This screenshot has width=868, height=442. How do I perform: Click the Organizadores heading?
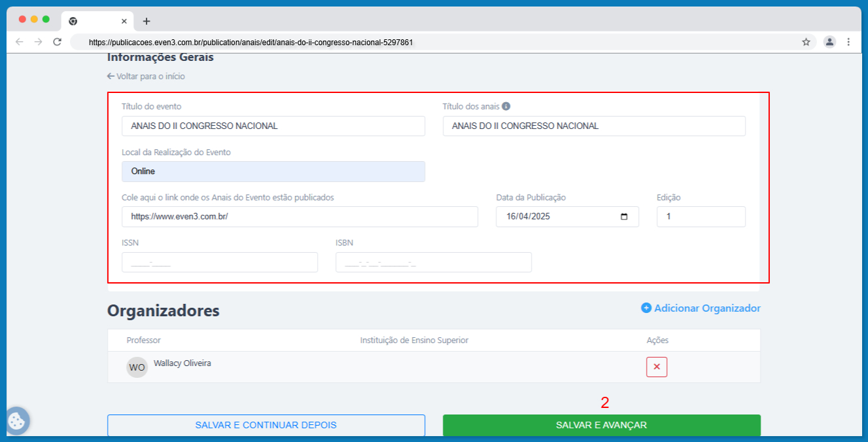[164, 310]
